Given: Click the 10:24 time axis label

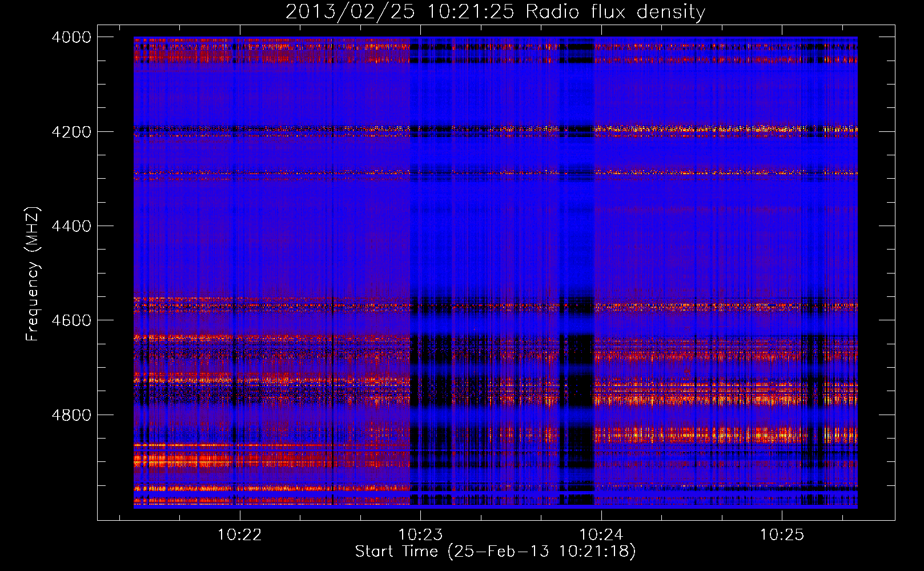Looking at the screenshot, I should point(601,535).
